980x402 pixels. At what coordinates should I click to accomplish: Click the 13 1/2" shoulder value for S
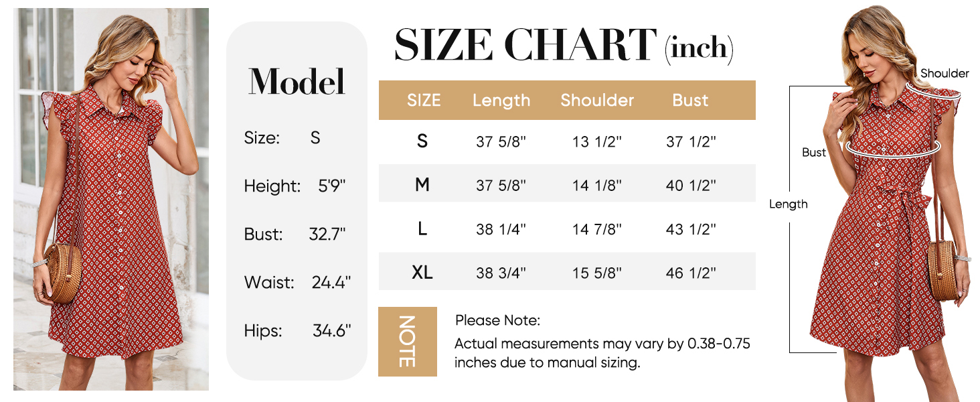(597, 141)
